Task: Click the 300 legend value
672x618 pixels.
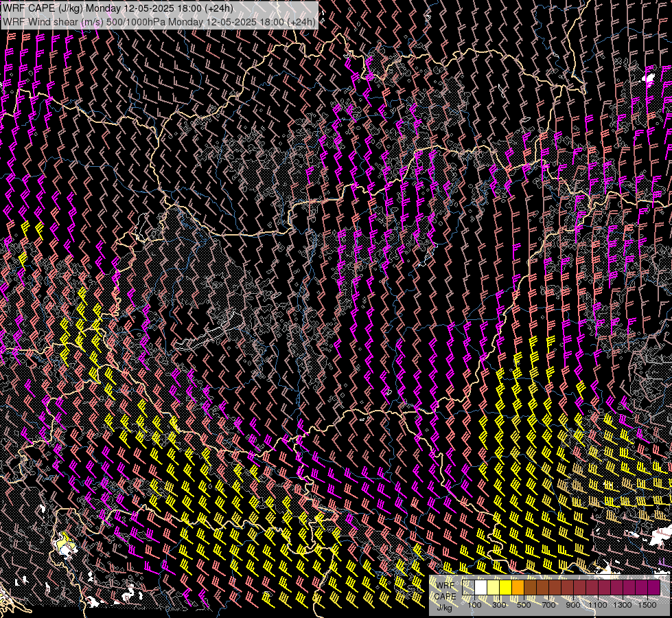Action: (x=499, y=605)
